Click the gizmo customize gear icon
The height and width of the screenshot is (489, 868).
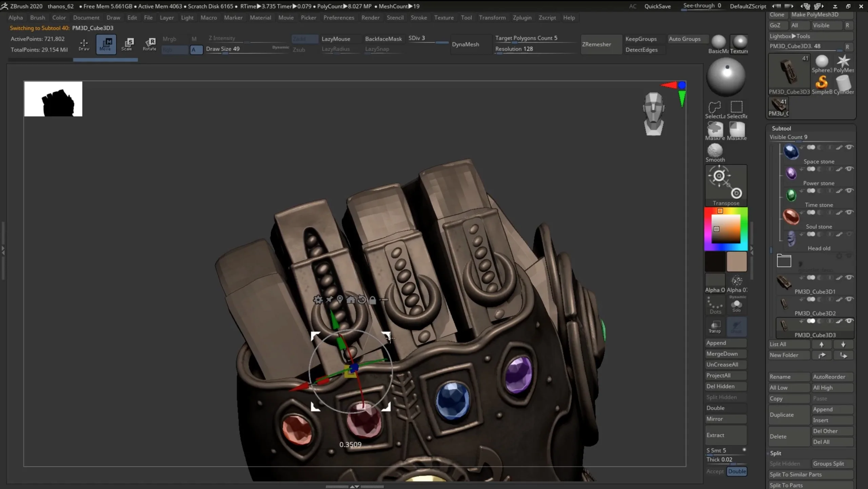tap(318, 300)
